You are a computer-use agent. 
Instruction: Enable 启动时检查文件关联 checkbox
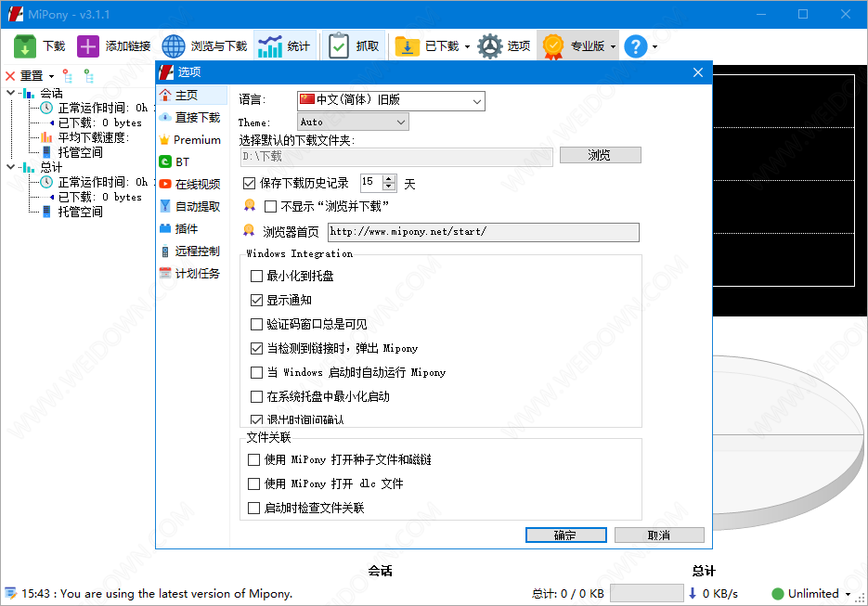point(253,508)
